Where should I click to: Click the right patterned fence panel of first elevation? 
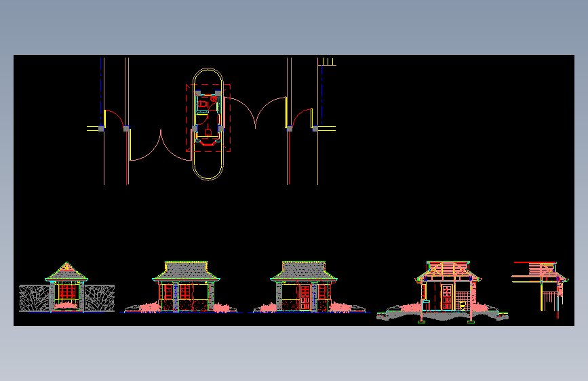(x=100, y=298)
